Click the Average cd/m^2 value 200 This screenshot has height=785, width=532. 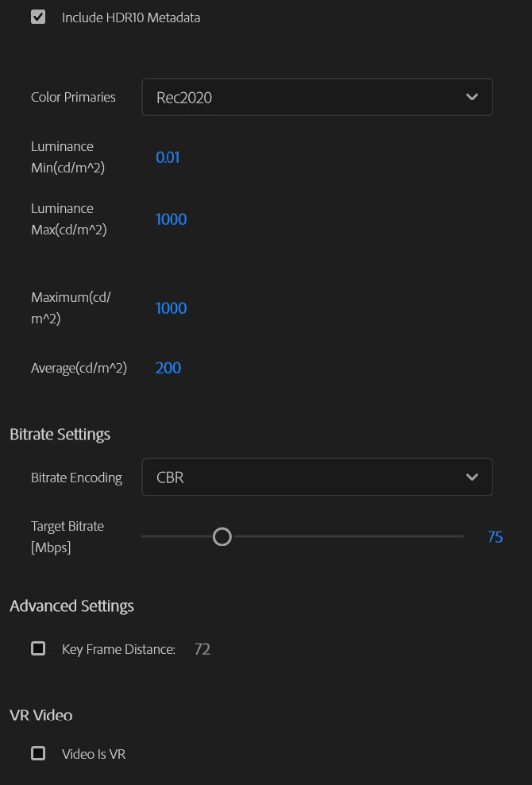pyautogui.click(x=168, y=368)
